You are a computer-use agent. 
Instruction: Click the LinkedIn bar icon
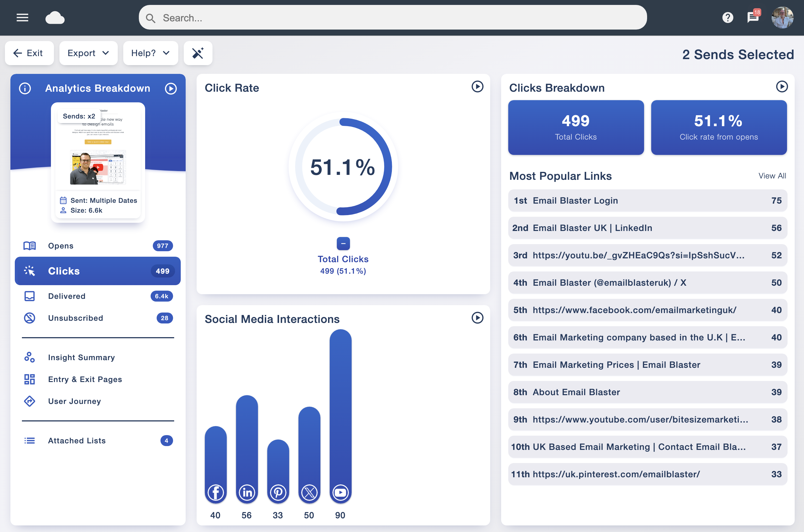click(247, 492)
